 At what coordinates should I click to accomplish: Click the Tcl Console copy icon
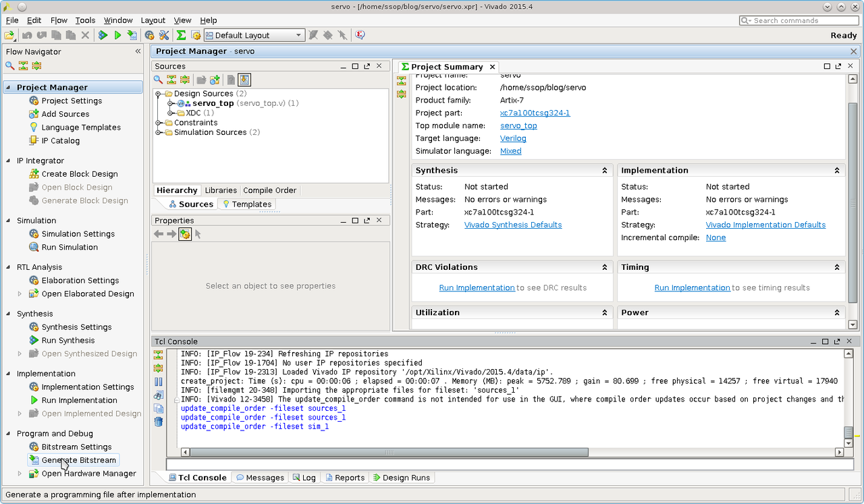(159, 408)
